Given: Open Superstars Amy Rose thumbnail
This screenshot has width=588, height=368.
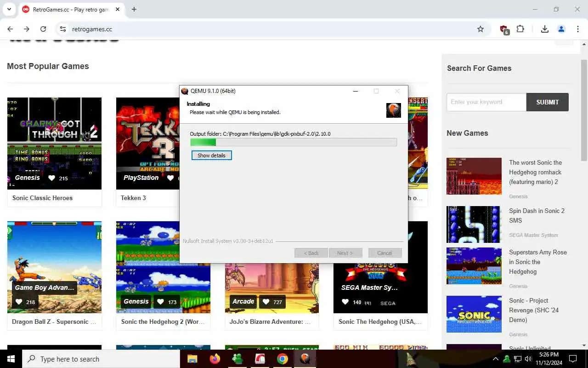Looking at the screenshot, I should [x=474, y=266].
